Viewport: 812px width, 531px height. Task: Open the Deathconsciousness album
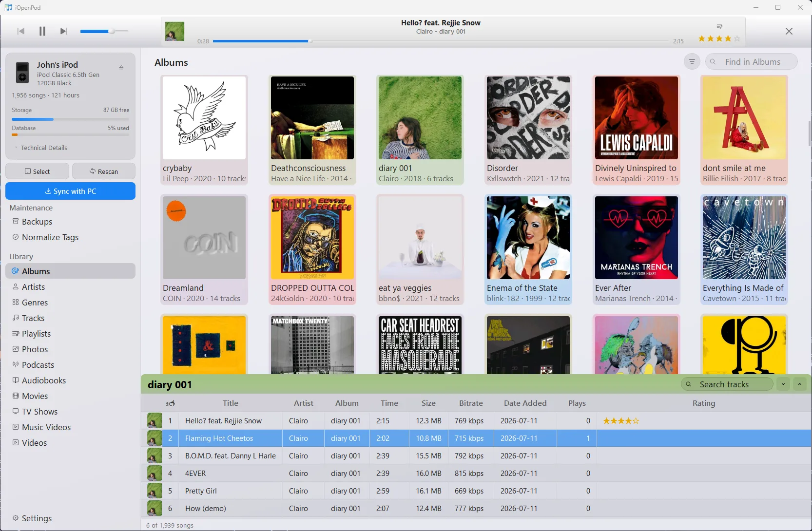pyautogui.click(x=312, y=130)
